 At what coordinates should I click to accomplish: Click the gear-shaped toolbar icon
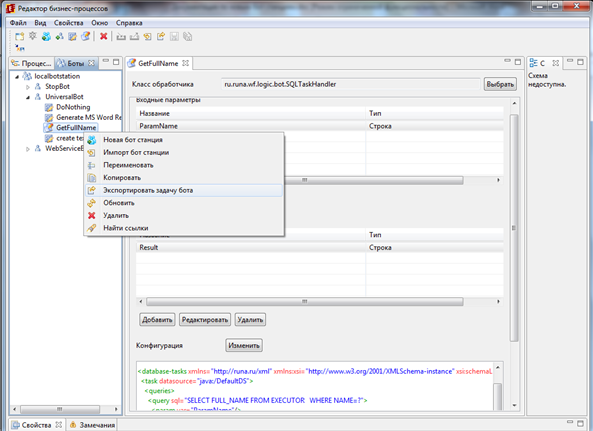[x=33, y=36]
